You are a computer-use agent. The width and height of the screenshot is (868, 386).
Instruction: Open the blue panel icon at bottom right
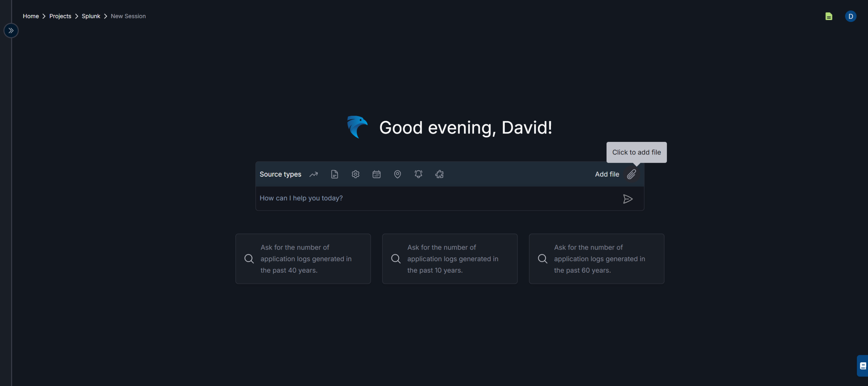pos(863,366)
